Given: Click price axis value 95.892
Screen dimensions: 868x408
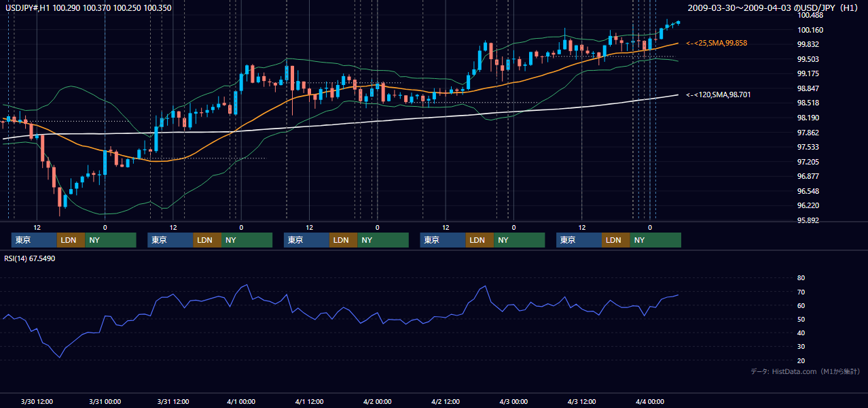Looking at the screenshot, I should pos(808,220).
